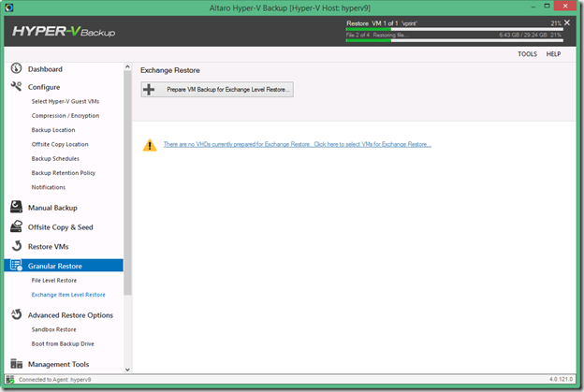Image resolution: width=584 pixels, height=392 pixels.
Task: Click the file restoring progress bar
Action: coord(455,40)
